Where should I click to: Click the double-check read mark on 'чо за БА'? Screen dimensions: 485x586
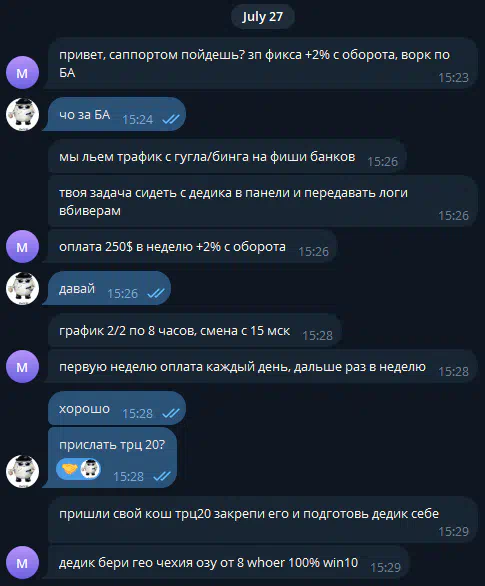[171, 119]
